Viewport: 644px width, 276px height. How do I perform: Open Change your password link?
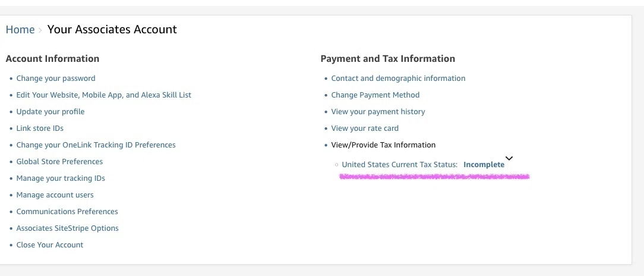click(56, 78)
